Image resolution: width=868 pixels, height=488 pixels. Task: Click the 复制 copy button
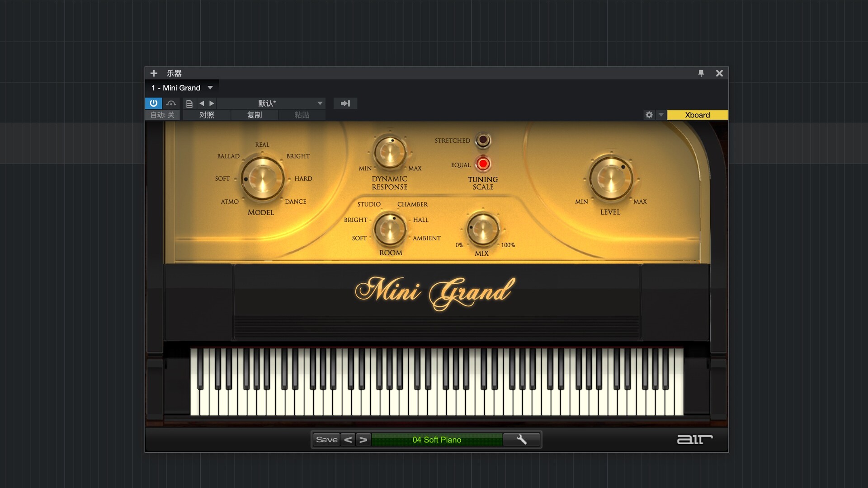255,115
